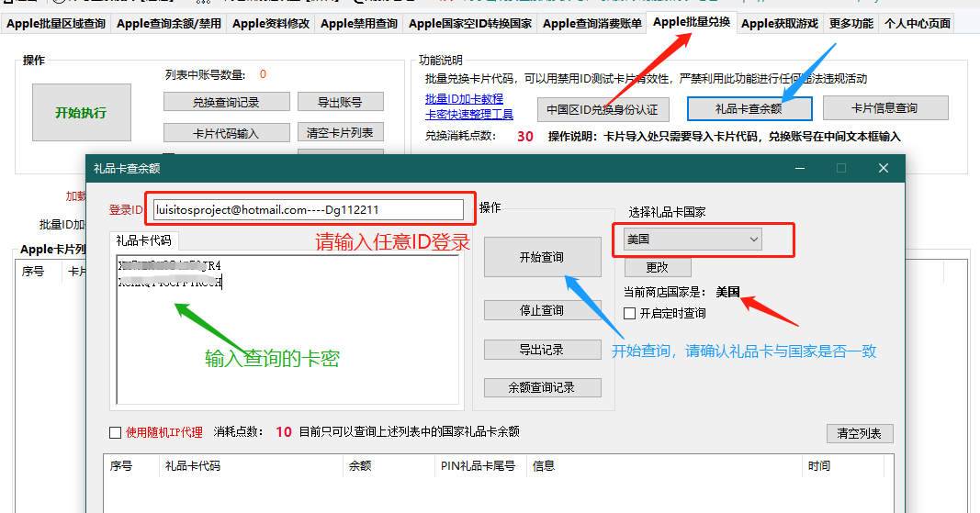Toggle the 使用随机IP代理 checkbox

(116, 432)
